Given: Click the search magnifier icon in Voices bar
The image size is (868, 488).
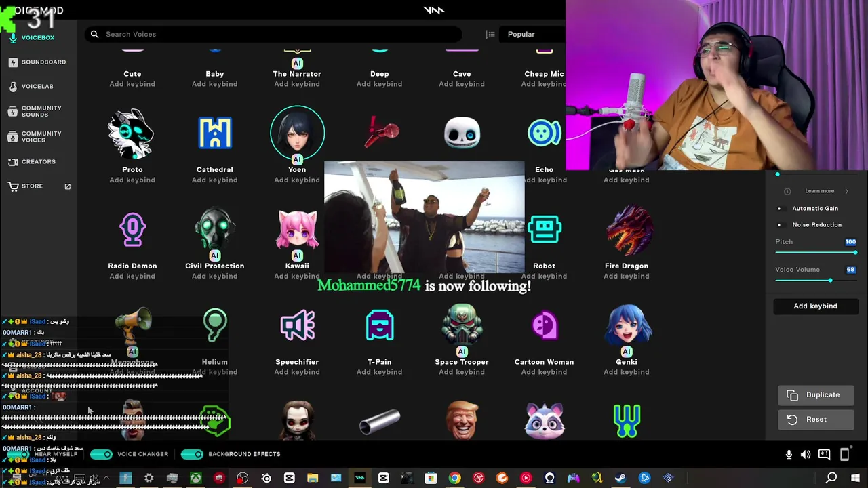Looking at the screenshot, I should [94, 34].
